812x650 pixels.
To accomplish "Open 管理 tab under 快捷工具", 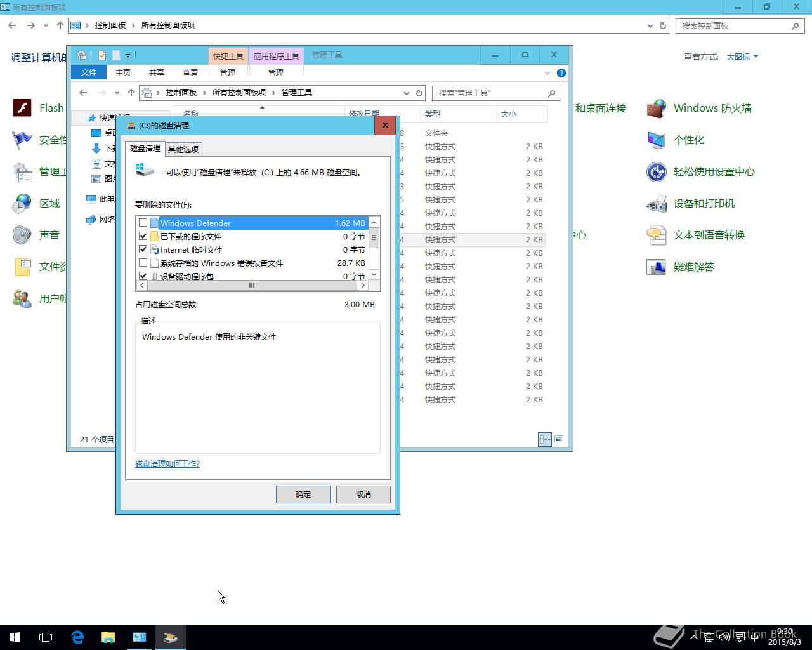I will [228, 72].
